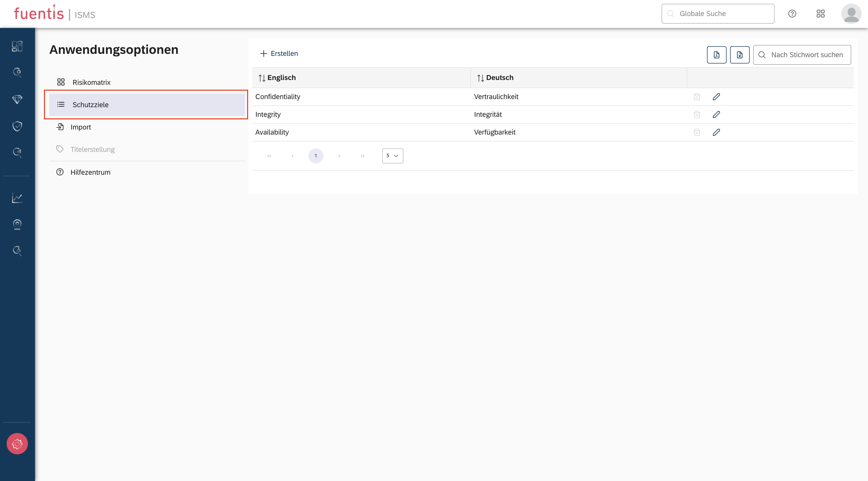Image resolution: width=868 pixels, height=481 pixels.
Task: Select Import menu item
Action: tap(81, 127)
